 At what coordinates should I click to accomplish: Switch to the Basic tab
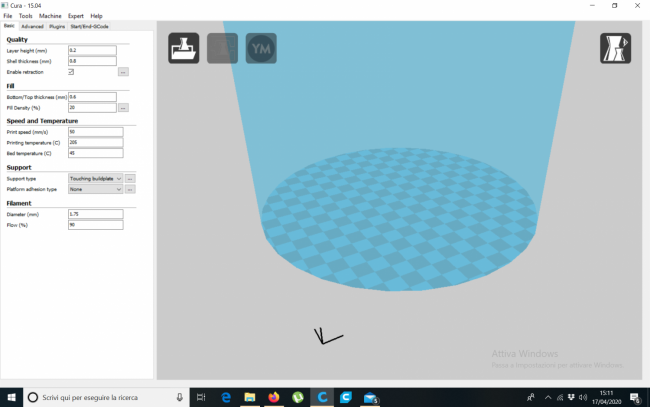(x=9, y=26)
